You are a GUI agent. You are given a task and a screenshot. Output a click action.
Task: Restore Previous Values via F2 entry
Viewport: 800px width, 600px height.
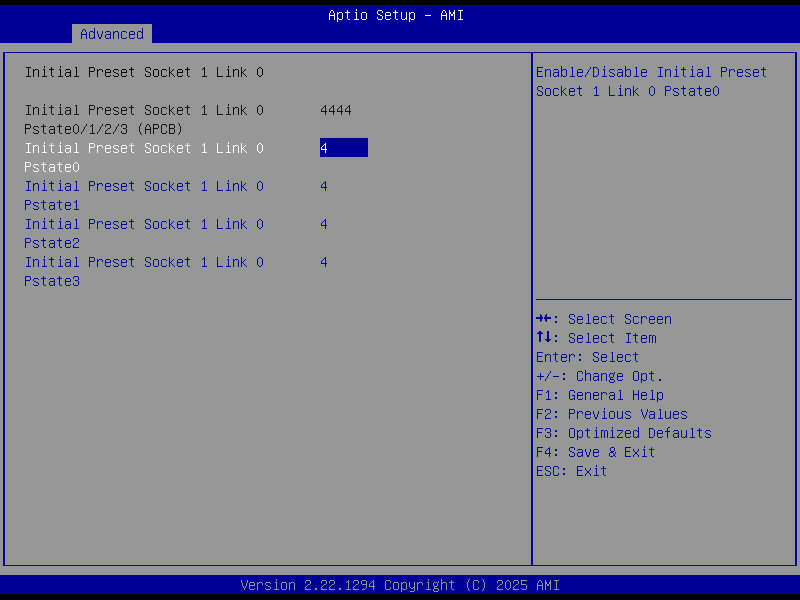point(627,413)
